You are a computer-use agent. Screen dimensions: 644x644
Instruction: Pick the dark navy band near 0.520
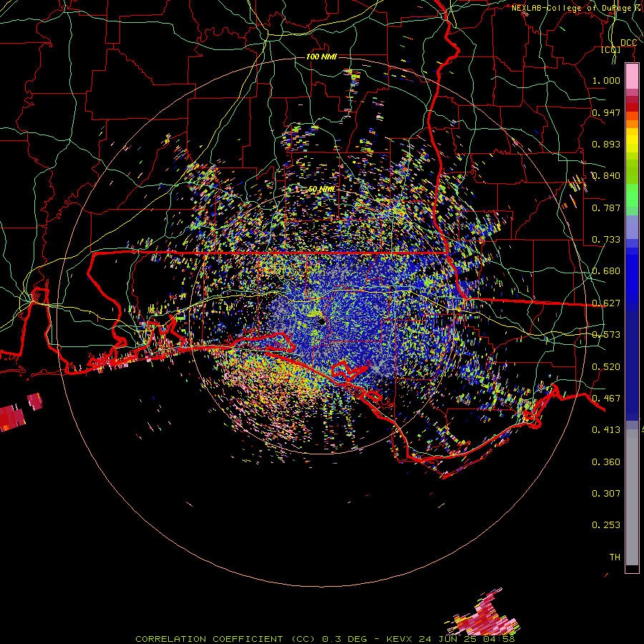(x=632, y=362)
